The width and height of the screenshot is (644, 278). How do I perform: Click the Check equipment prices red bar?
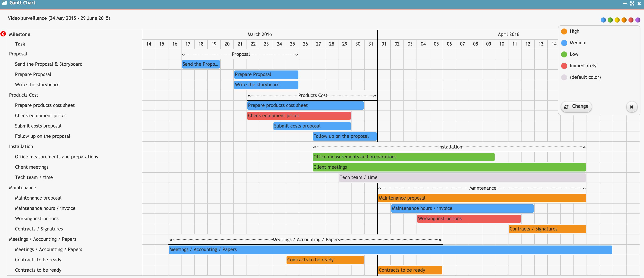click(299, 116)
